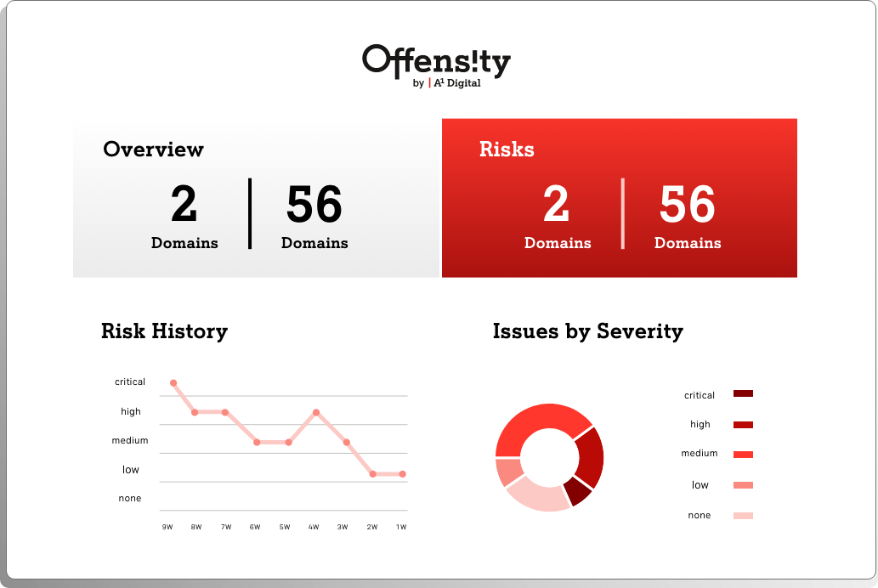The height and width of the screenshot is (588, 878).
Task: Click 'Domains' under 56 in Overview
Action: coord(314,243)
